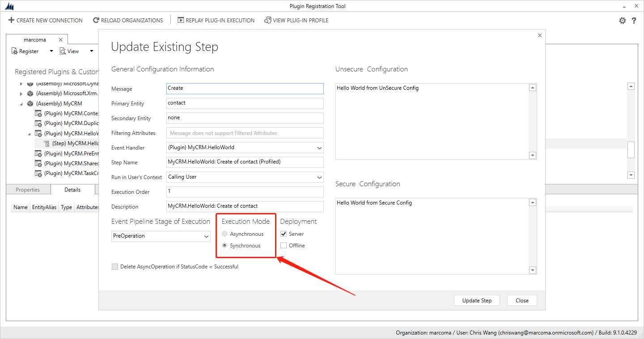This screenshot has height=339, width=644.
Task: Click the Type column header
Action: (66, 207)
